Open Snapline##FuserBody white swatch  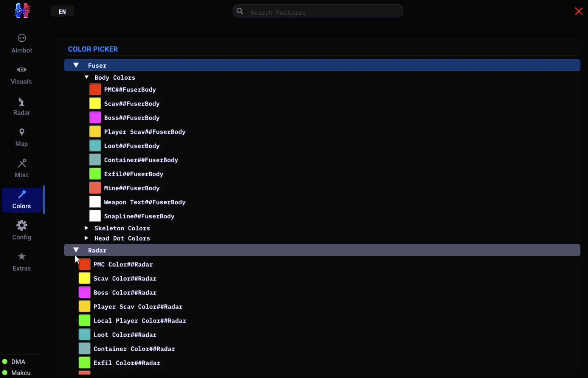[x=95, y=216]
